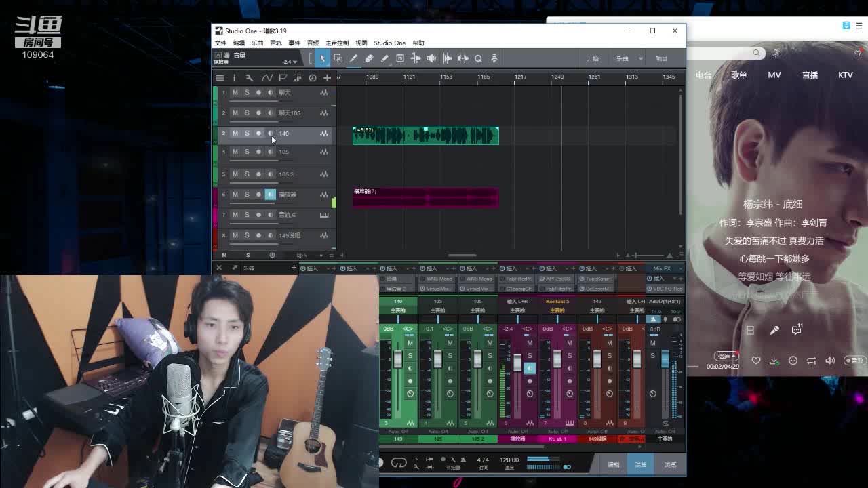The image size is (868, 488).
Task: Click the 149 channel volume fader
Action: tap(397, 361)
